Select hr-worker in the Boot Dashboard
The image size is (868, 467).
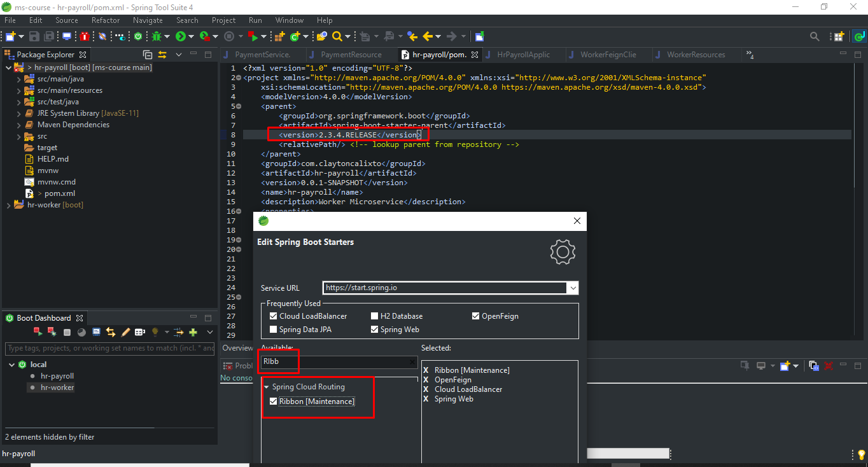coord(57,387)
